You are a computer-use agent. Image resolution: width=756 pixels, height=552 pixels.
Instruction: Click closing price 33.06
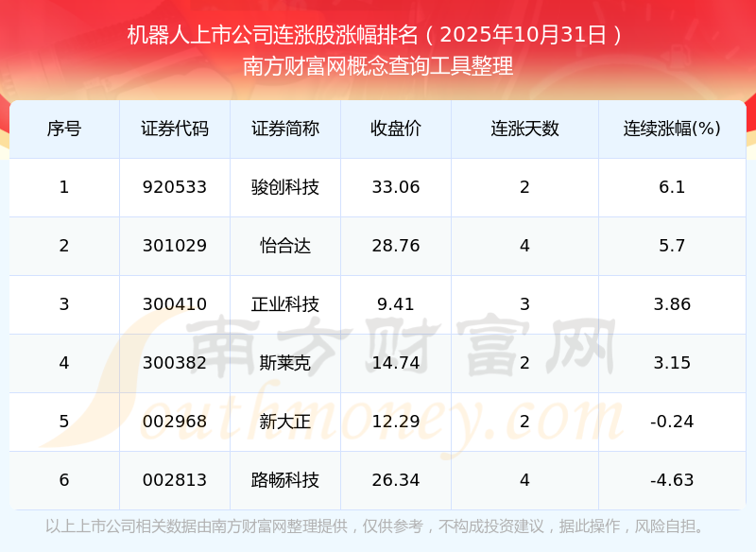396,187
